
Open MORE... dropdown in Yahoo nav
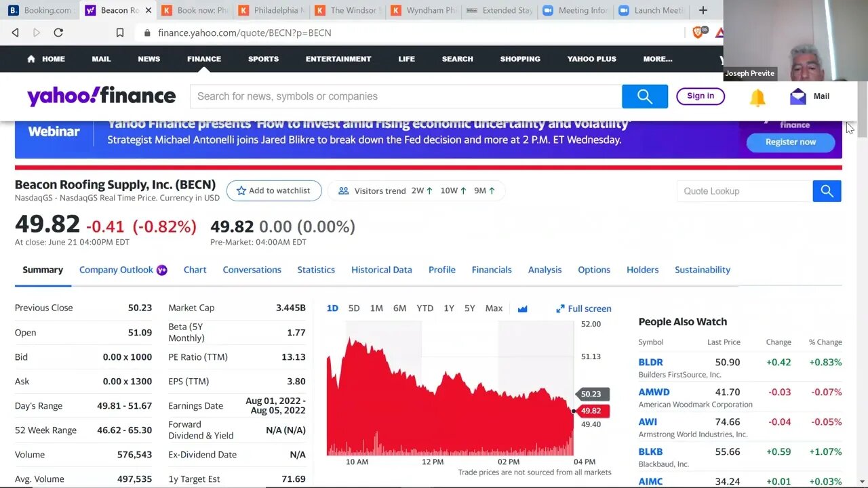coord(658,59)
